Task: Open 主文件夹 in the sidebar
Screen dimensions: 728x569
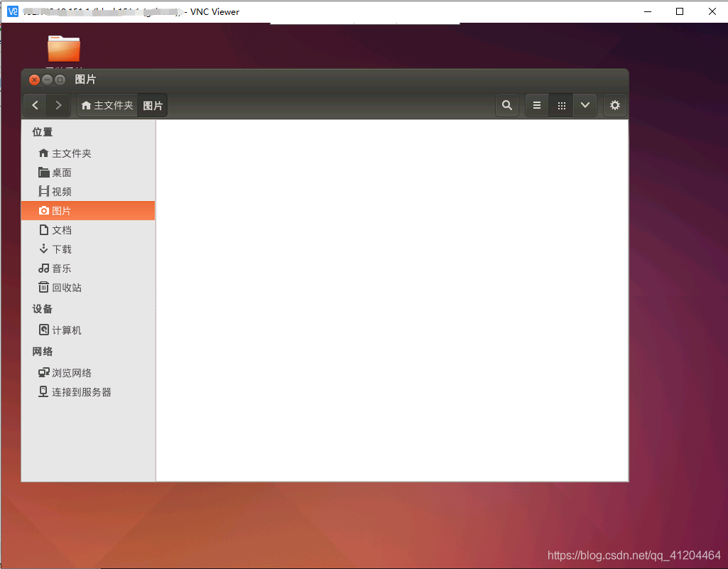Action: [x=88, y=153]
